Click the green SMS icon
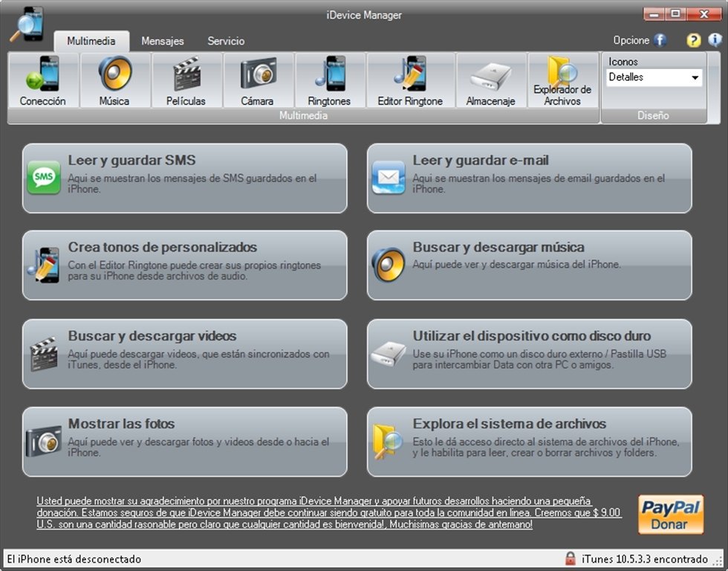Image resolution: width=728 pixels, height=571 pixels. (x=44, y=177)
